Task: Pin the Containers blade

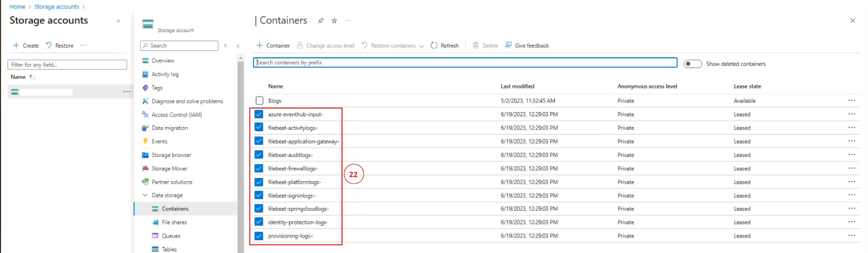Action: [x=321, y=21]
